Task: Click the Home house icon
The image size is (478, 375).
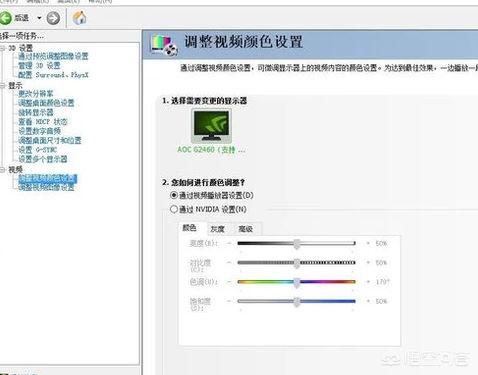Action: (x=79, y=17)
